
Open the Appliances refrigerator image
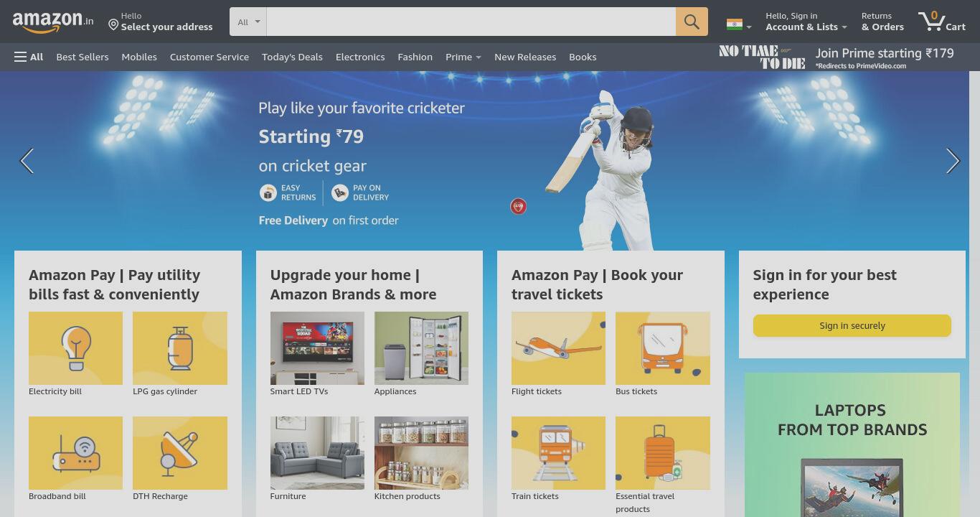421,348
